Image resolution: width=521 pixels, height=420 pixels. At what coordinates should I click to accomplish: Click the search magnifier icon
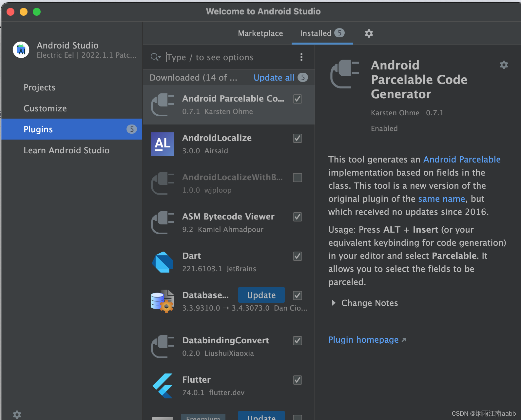pos(155,57)
